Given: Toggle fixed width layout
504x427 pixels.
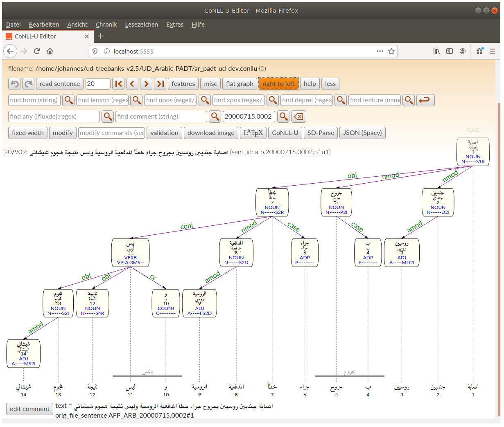Looking at the screenshot, I should (x=28, y=133).
